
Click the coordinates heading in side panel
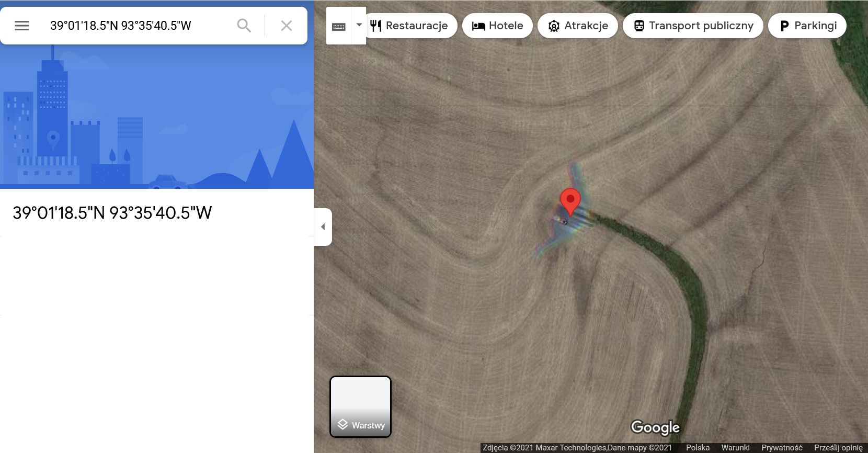coord(112,213)
